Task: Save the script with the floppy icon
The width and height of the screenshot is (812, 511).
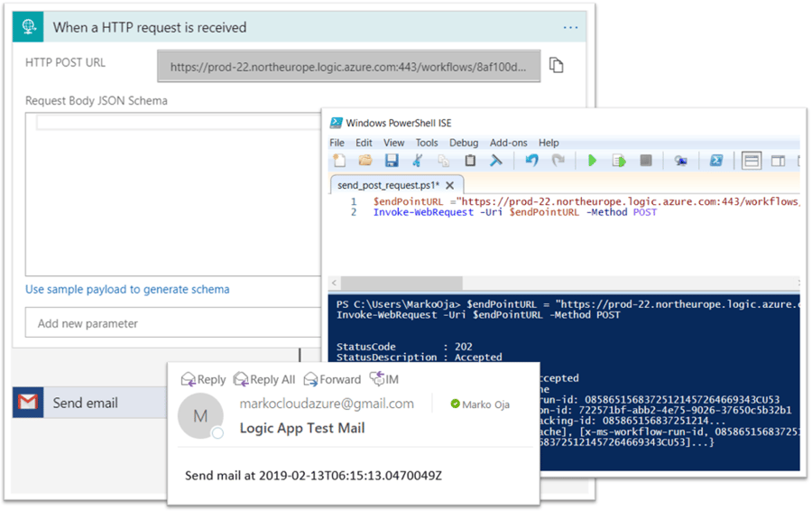Action: click(392, 161)
